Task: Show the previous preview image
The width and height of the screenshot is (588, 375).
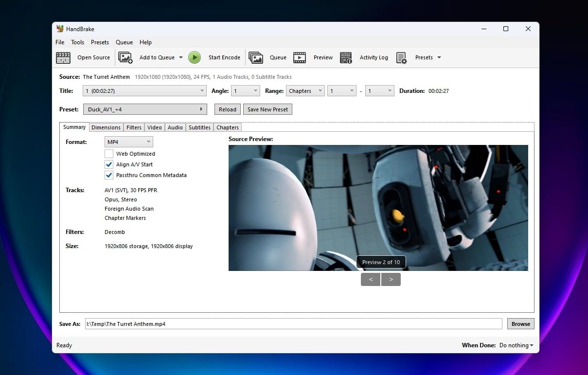Action: point(371,279)
